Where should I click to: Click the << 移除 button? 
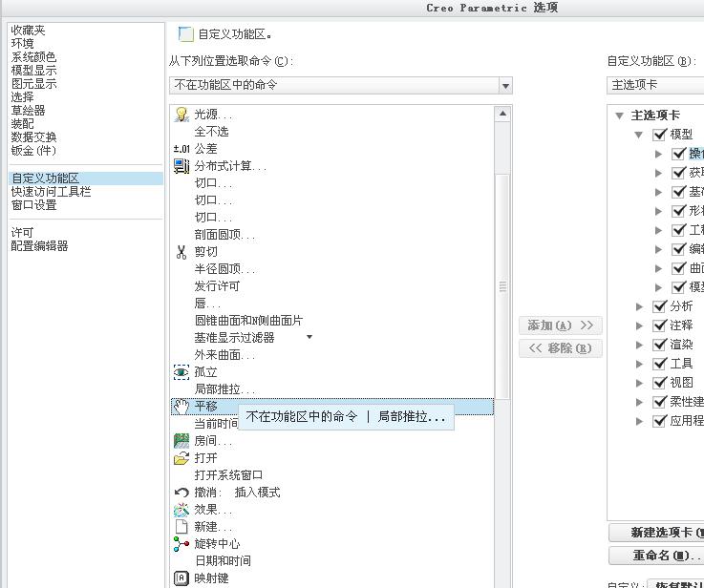pyautogui.click(x=561, y=348)
